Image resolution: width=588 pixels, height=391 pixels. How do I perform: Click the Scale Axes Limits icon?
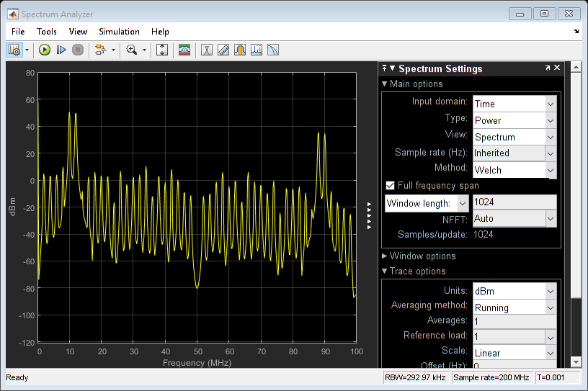[162, 50]
